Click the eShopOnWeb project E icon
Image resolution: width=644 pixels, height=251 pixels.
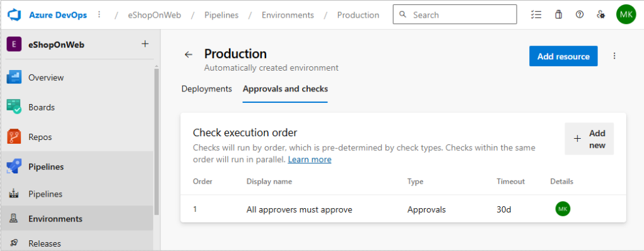coord(15,44)
